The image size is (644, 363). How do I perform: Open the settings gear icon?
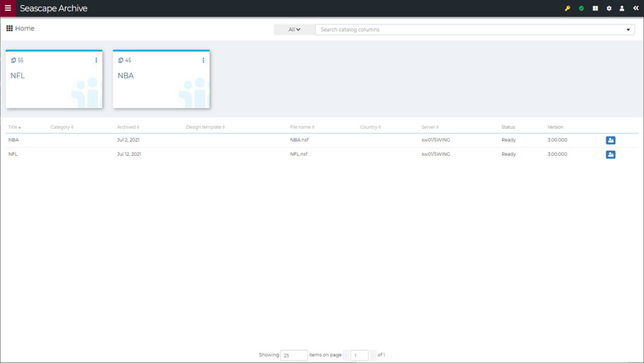point(609,8)
